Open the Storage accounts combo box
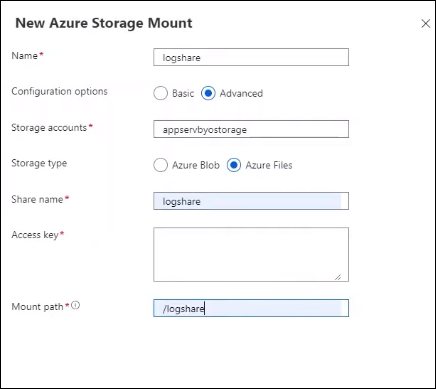The image size is (436, 389). coord(251,129)
